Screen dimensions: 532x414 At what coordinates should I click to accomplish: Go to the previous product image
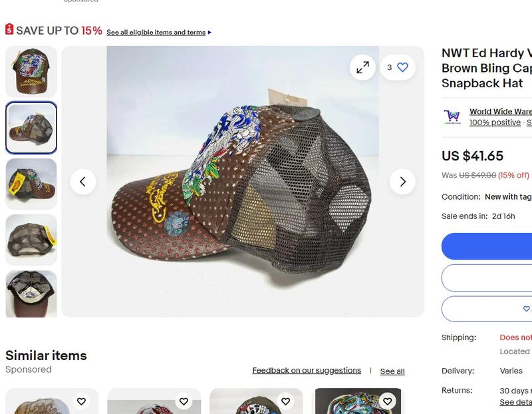click(83, 181)
